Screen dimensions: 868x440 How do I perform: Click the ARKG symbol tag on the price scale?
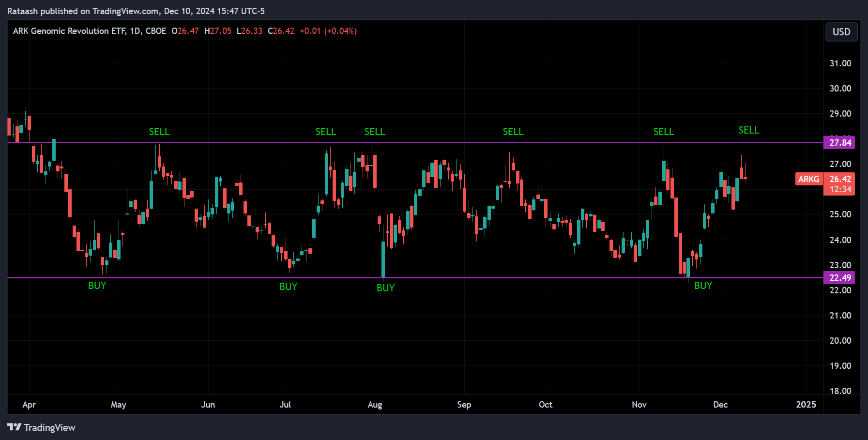pyautogui.click(x=808, y=179)
